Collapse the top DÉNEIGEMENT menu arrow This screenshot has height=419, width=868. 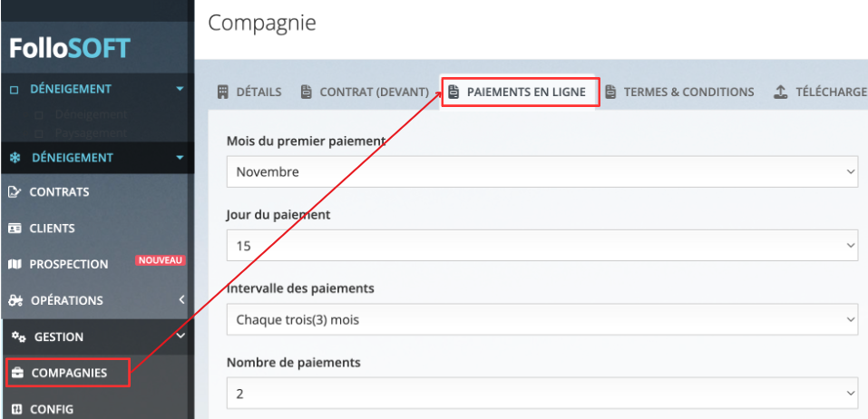(x=180, y=89)
